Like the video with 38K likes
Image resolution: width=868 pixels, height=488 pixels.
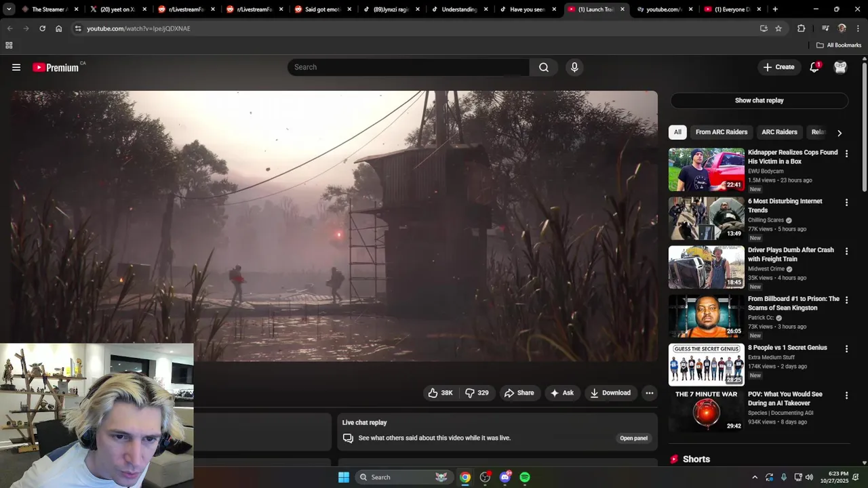(440, 393)
